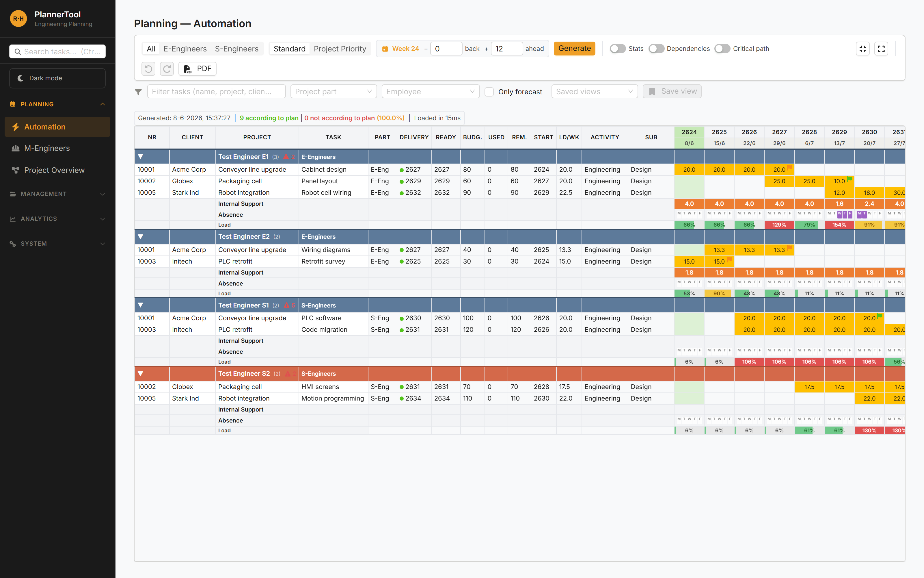This screenshot has width=924, height=578.
Task: Click the undo arrow icon
Action: click(148, 69)
